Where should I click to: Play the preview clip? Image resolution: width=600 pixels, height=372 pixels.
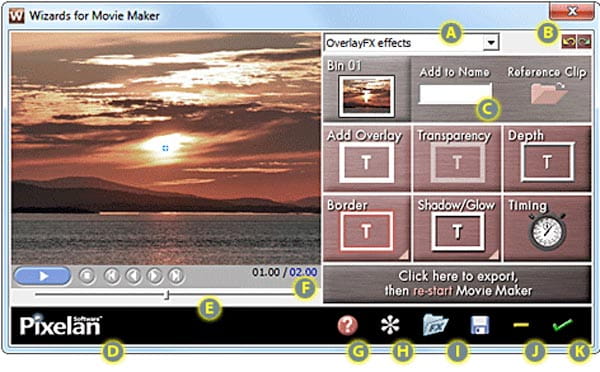click(42, 276)
